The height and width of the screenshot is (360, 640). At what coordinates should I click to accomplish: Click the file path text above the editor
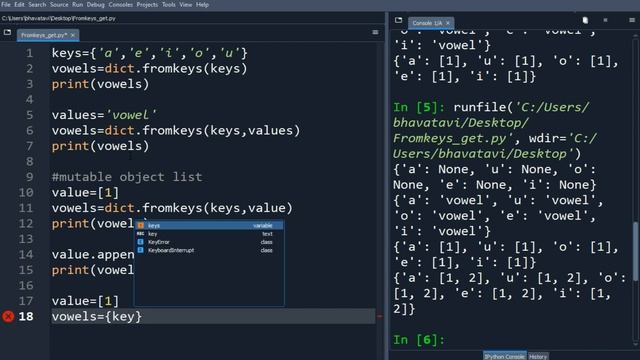coord(58,18)
